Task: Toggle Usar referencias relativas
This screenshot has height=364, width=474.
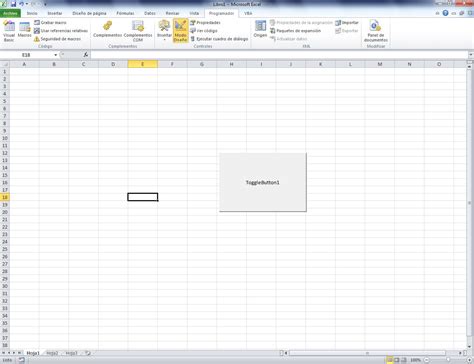Action: pos(61,31)
